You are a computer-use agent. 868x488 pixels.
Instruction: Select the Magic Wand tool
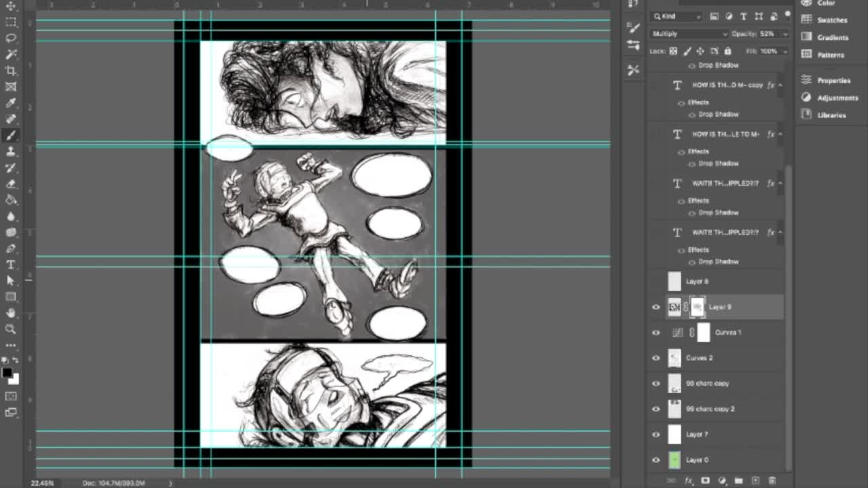coord(11,54)
